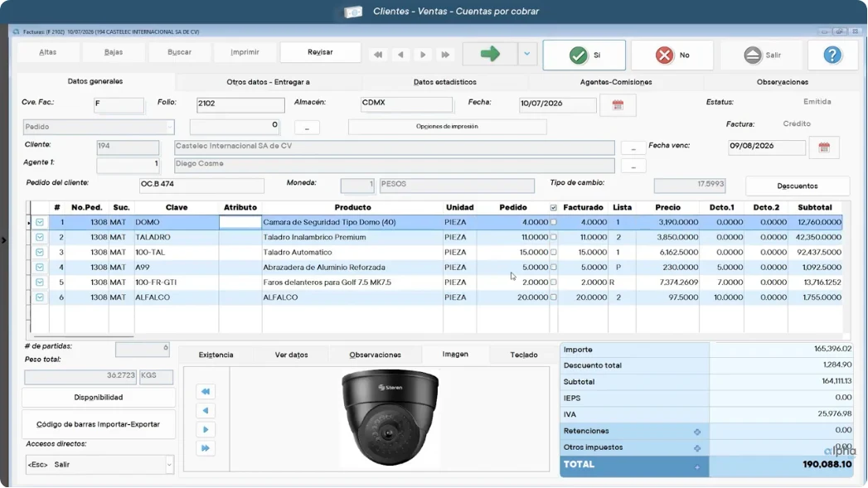The image size is (868, 488).
Task: Click the Bajas button
Action: pyautogui.click(x=114, y=52)
